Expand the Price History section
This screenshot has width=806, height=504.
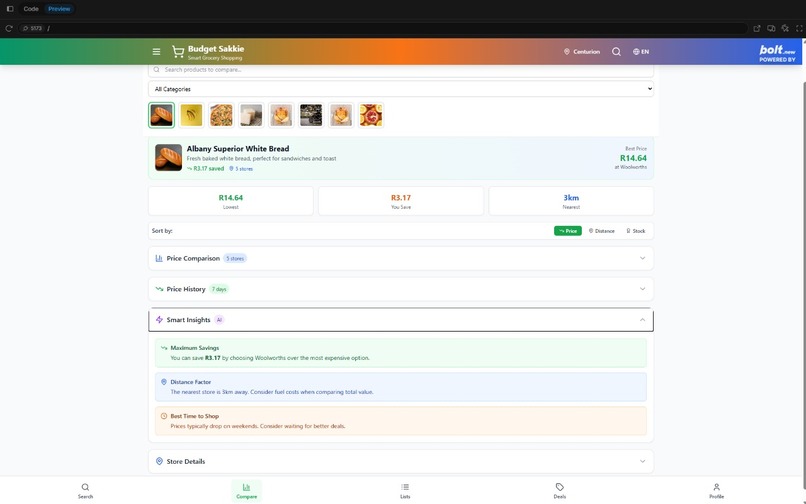[401, 289]
